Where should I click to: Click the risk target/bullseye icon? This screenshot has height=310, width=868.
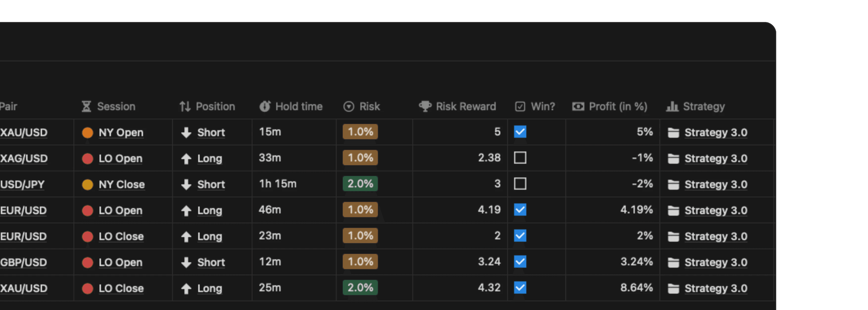pyautogui.click(x=348, y=107)
